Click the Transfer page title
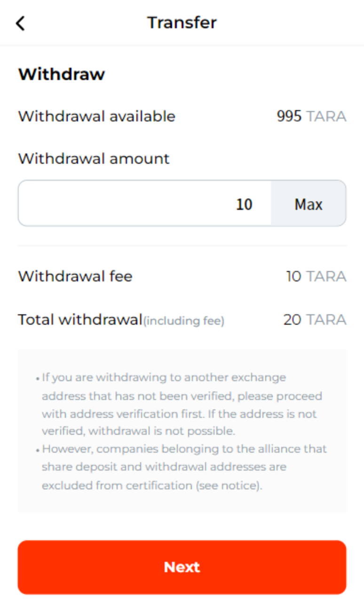The width and height of the screenshot is (364, 607). point(182,23)
